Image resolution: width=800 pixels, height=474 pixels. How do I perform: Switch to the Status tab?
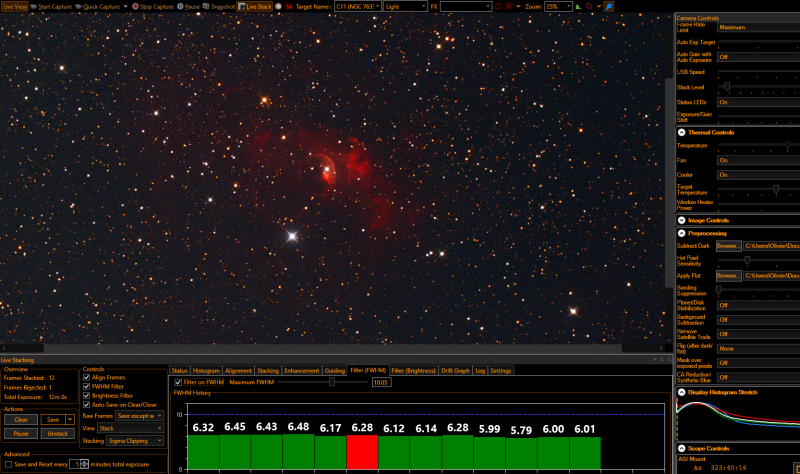(x=180, y=371)
